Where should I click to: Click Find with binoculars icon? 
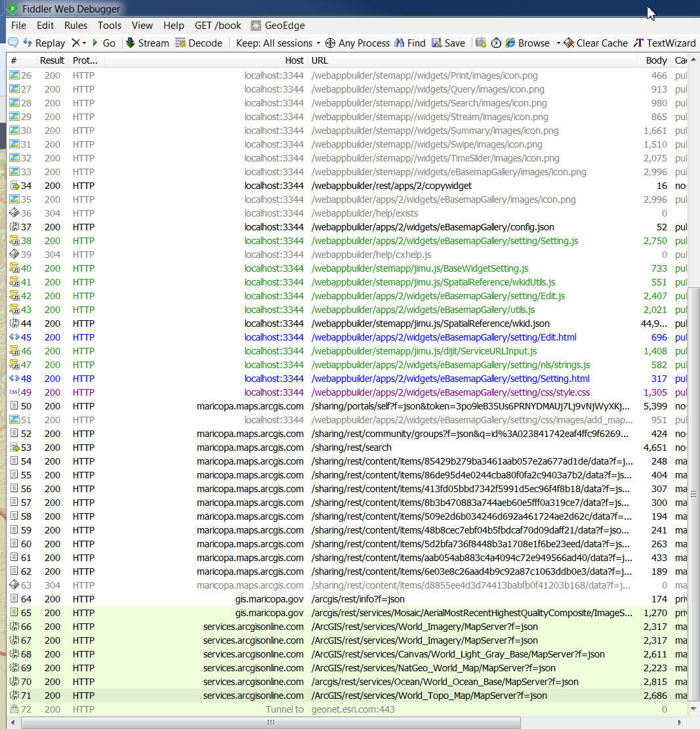click(x=410, y=43)
